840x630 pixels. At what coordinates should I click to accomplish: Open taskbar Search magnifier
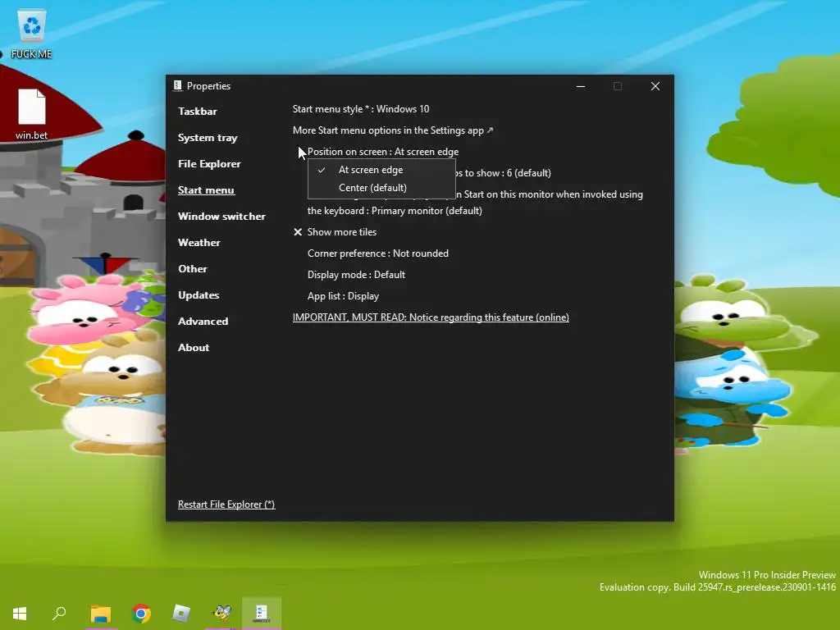tap(59, 613)
